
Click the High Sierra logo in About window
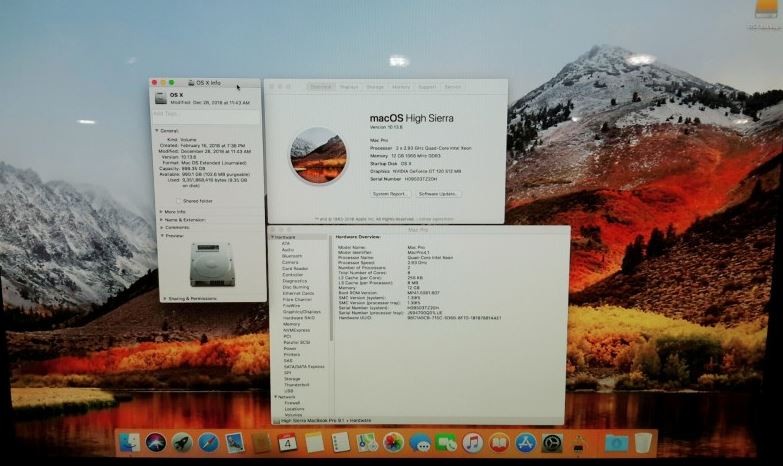point(319,155)
